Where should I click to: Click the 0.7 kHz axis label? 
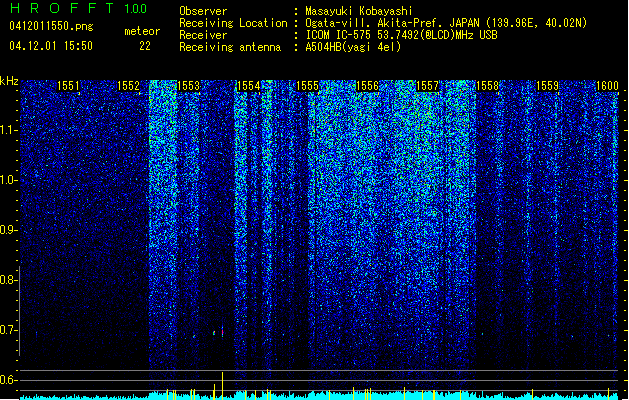pos(8,330)
